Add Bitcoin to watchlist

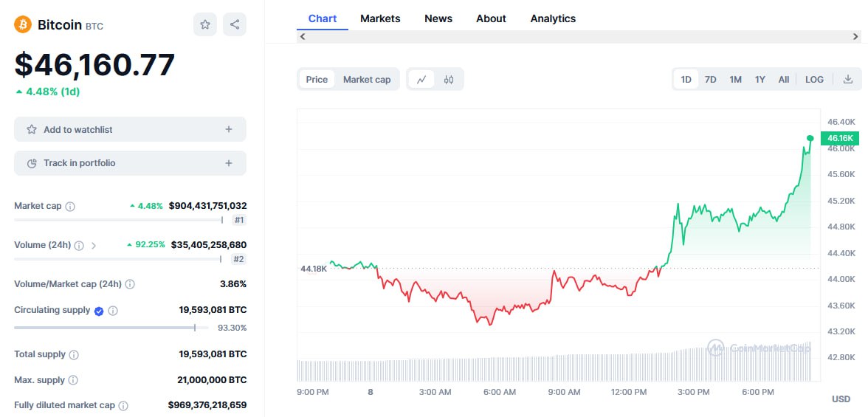(130, 129)
